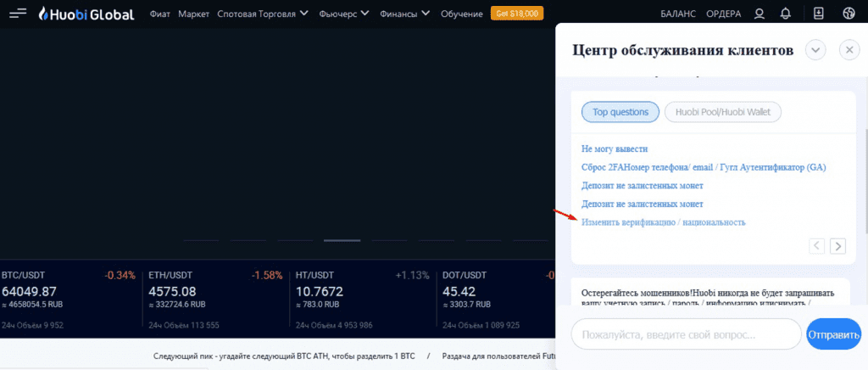
Task: Open Изменить верификацию / национальность link
Action: [663, 222]
